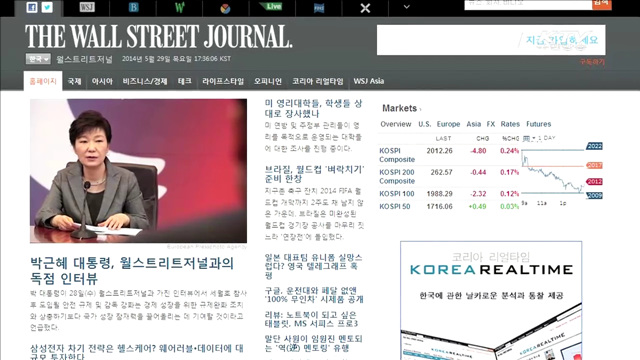
Task: Select the 라이프스타일 tab
Action: [x=223, y=81]
